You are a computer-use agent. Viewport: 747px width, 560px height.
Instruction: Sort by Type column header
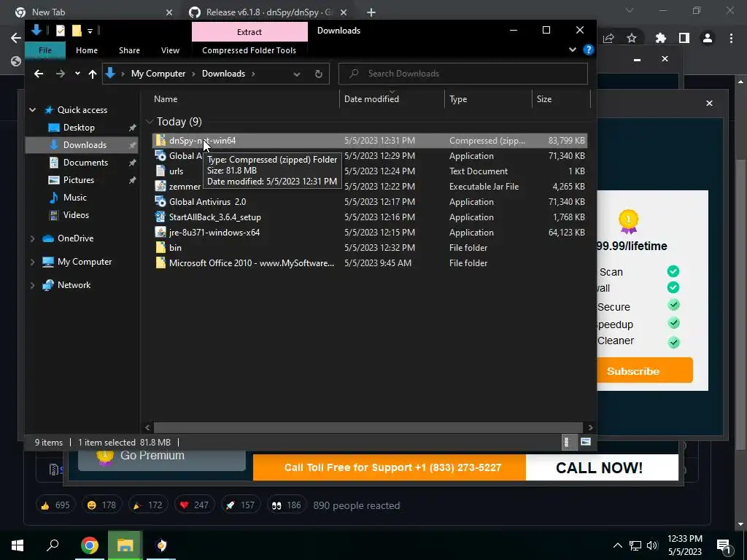(488, 99)
